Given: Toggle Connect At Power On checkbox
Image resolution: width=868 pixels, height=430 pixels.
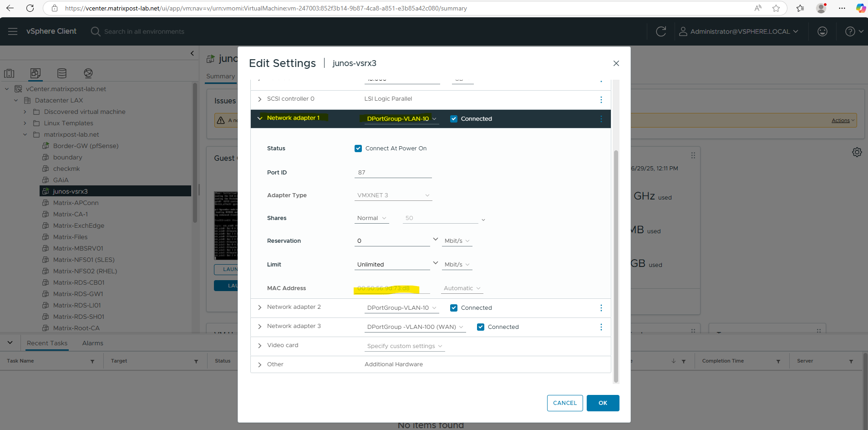Looking at the screenshot, I should (358, 148).
